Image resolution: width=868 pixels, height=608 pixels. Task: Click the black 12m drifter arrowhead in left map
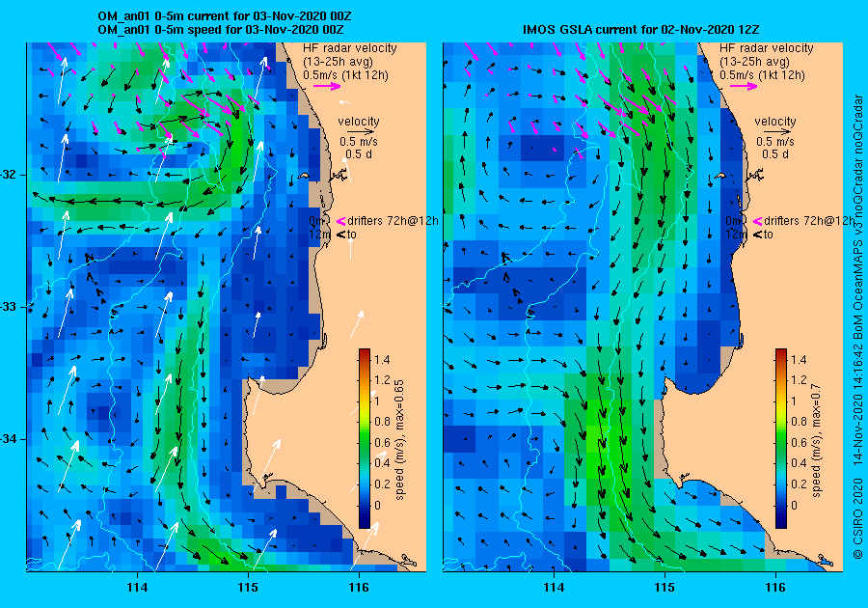click(x=340, y=235)
